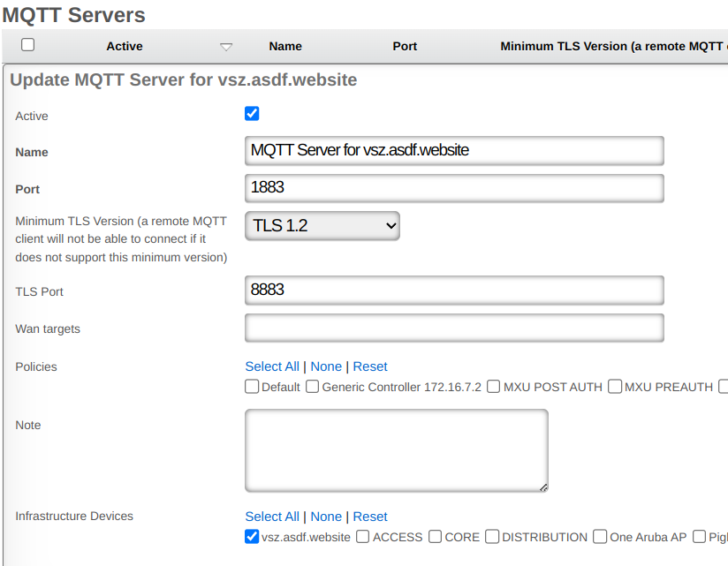The width and height of the screenshot is (728, 566).
Task: Click the Minimum TLS Version field label
Action: coord(121,239)
